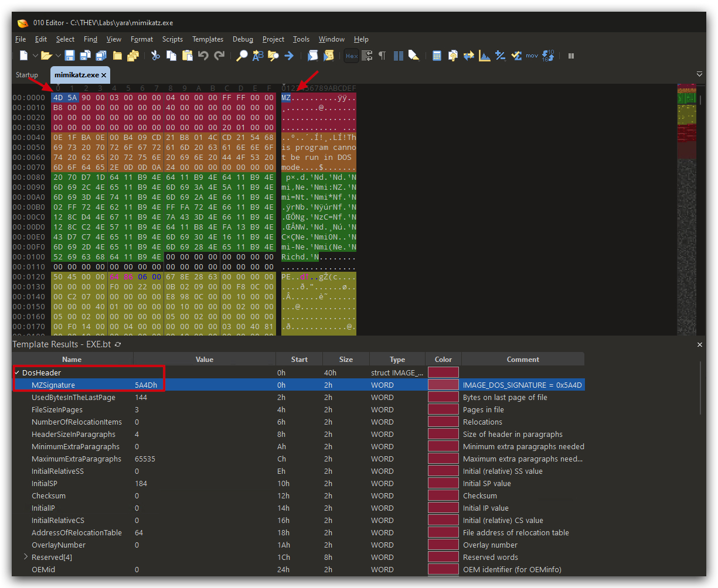Open the Compare Files arrows icon
Image resolution: width=718 pixels, height=588 pixels.
(469, 56)
